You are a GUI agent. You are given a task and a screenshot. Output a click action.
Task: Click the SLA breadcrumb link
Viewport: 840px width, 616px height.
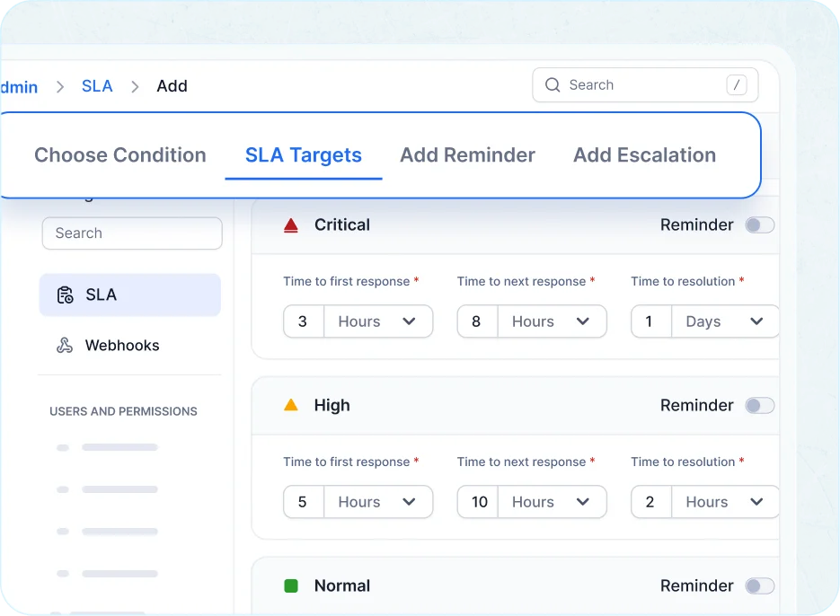pos(97,85)
